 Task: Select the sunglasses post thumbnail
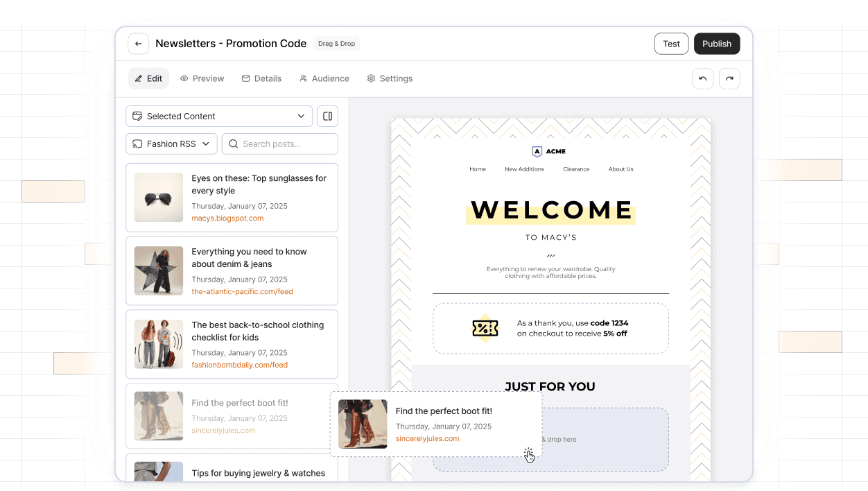(159, 198)
